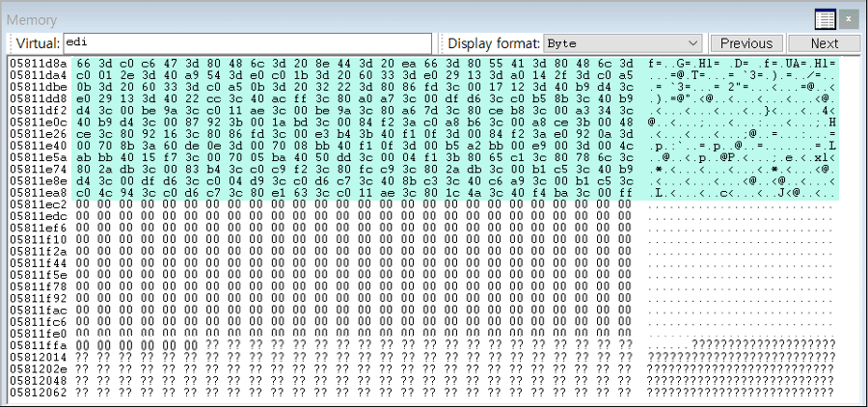The height and width of the screenshot is (407, 868).
Task: Click the 'Virtual:' label
Action: 38,43
